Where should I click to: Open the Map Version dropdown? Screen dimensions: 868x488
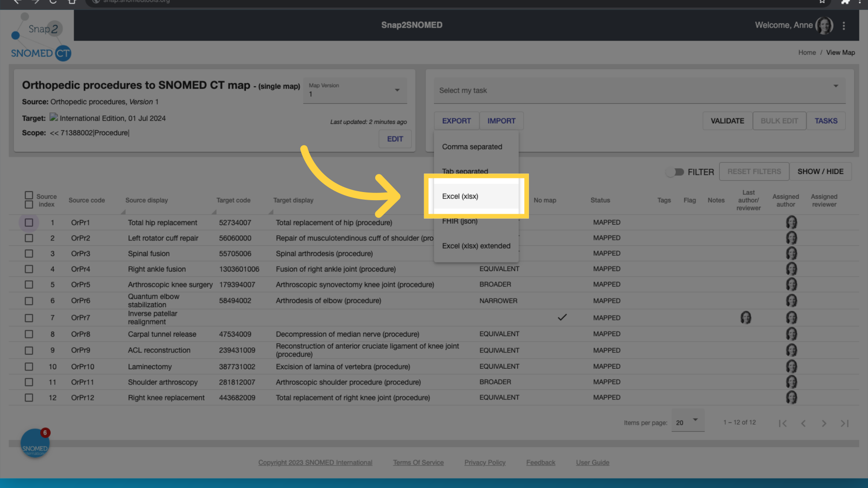[x=355, y=90]
